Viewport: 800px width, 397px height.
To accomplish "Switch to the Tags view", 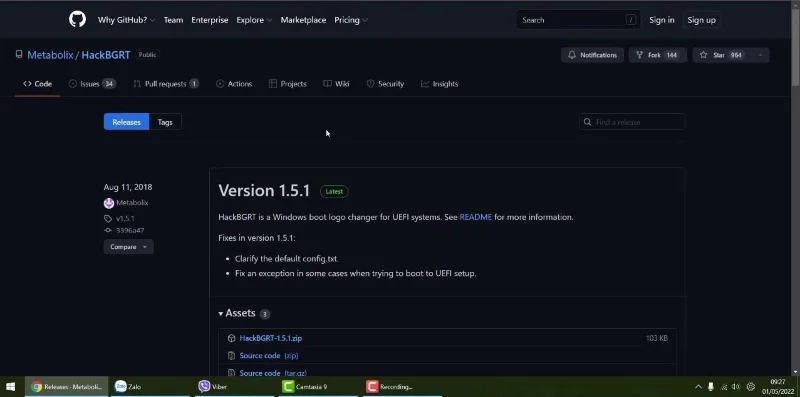I will (x=165, y=122).
